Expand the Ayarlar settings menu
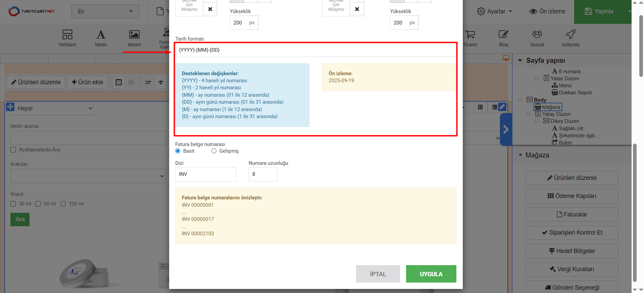The width and height of the screenshot is (644, 293). (x=494, y=11)
